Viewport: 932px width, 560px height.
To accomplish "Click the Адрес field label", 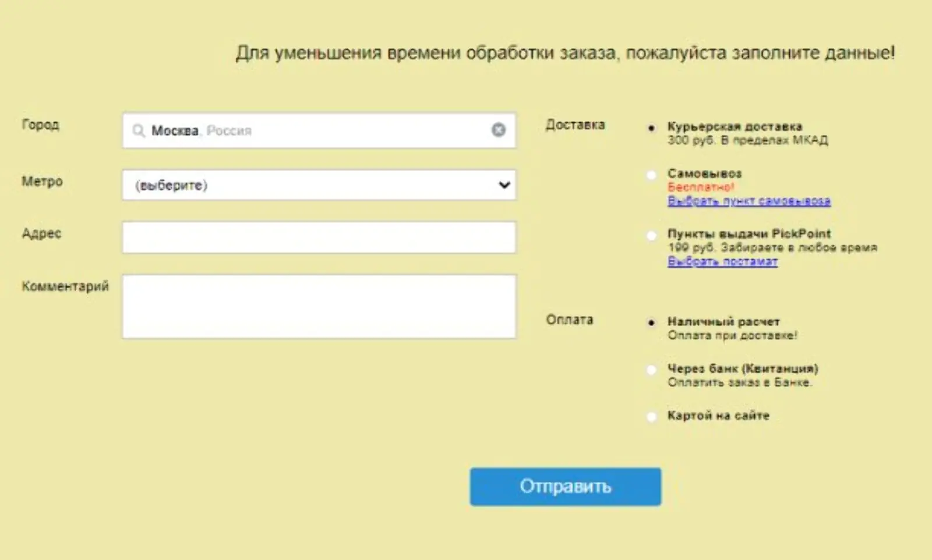I will (x=41, y=233).
